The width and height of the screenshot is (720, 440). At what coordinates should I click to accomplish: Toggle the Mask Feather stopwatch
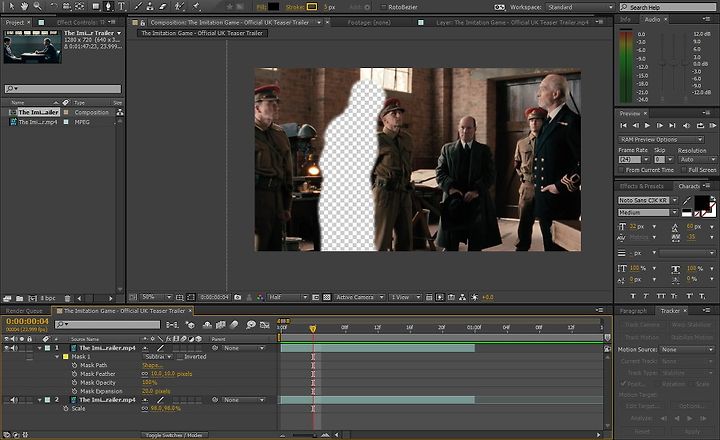(x=74, y=374)
